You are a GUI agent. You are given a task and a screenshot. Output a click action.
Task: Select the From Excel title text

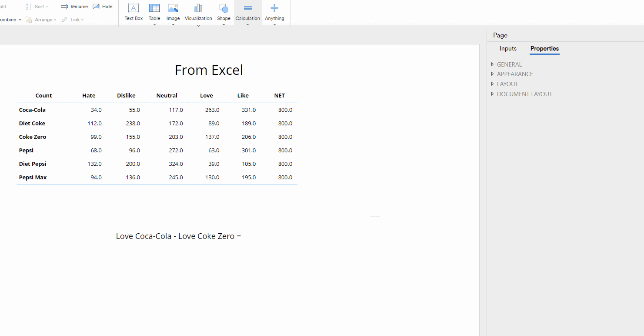[209, 70]
